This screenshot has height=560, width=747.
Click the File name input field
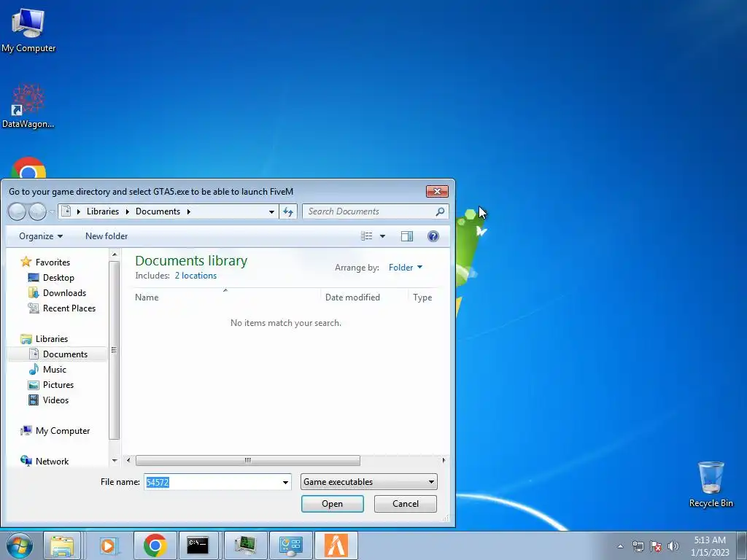click(x=212, y=482)
